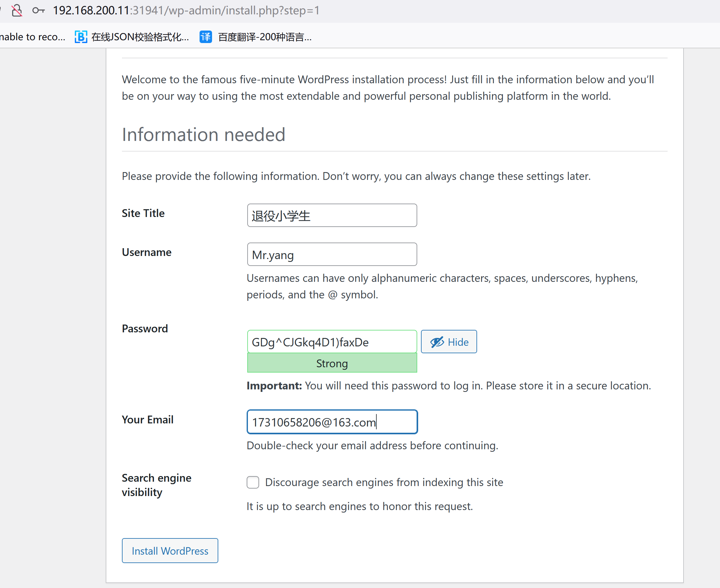Click 'It is up to search engines' note

pyautogui.click(x=360, y=506)
